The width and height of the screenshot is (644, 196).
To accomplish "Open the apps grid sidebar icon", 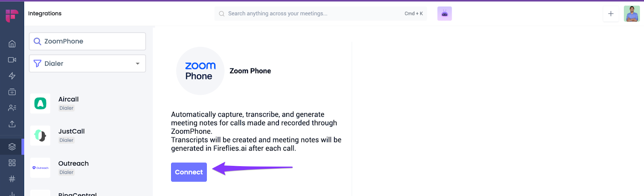I will pyautogui.click(x=12, y=163).
